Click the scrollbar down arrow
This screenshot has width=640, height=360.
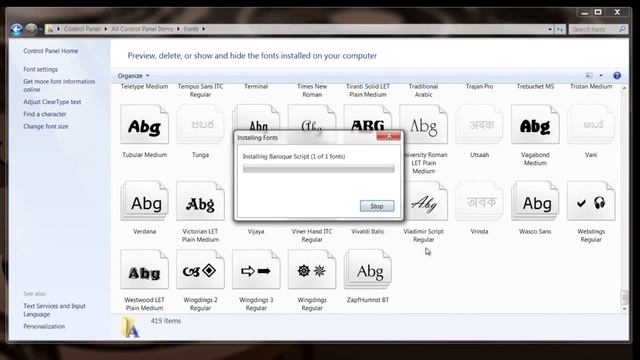pyautogui.click(x=624, y=309)
